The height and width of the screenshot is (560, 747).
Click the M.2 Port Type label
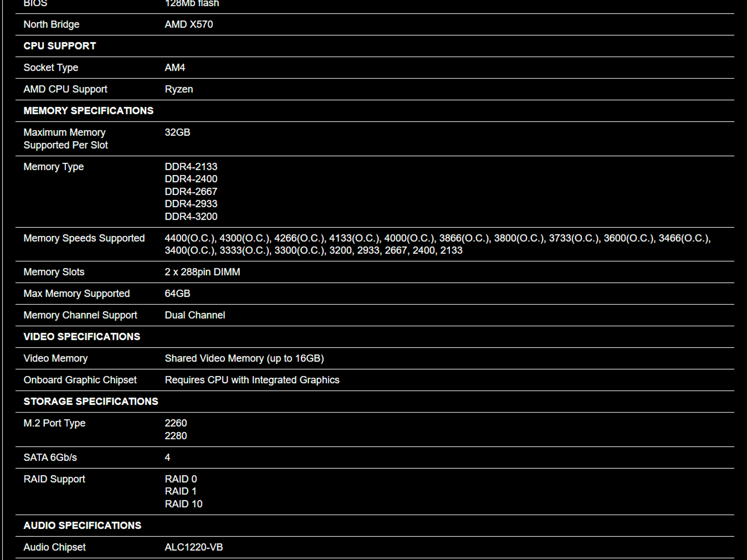tap(55, 423)
